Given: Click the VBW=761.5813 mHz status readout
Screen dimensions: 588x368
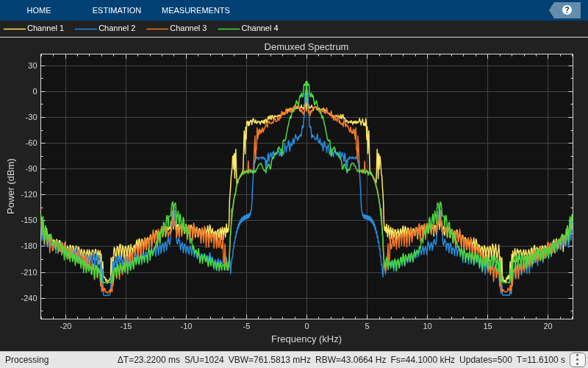Looking at the screenshot, I should [269, 360].
